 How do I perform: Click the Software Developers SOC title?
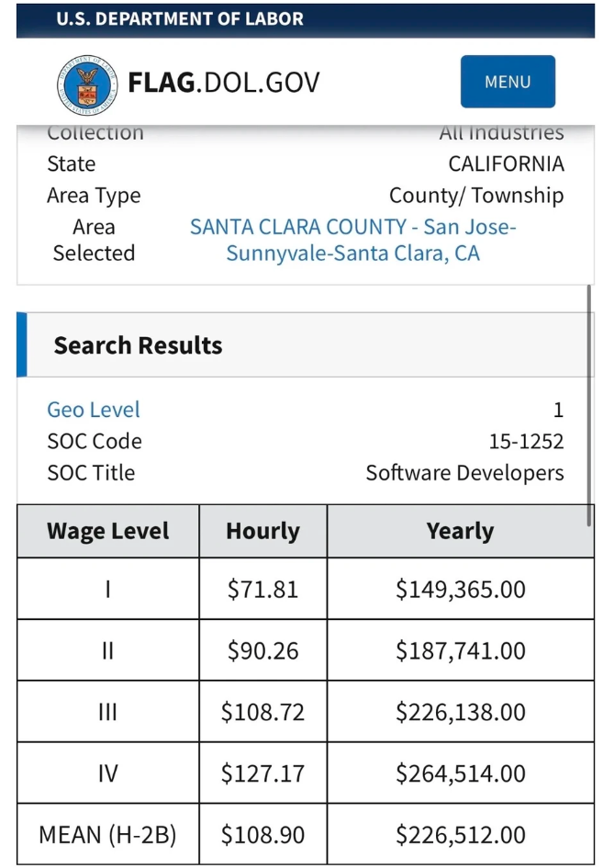point(464,473)
